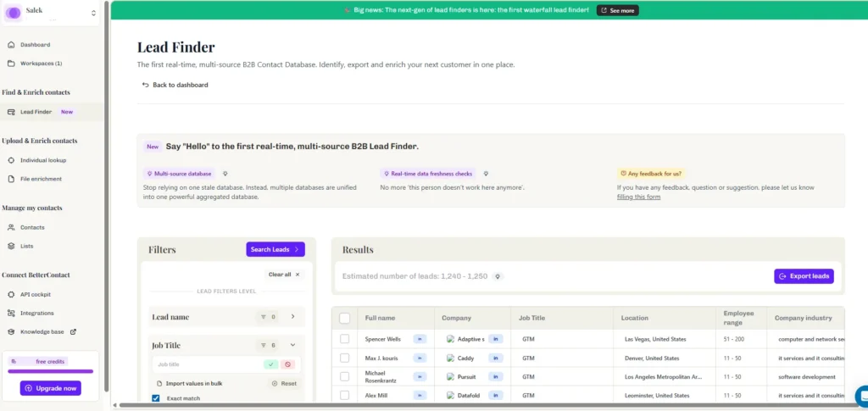Click info bulb next to Multi-source database
868x411 pixels.
click(225, 174)
